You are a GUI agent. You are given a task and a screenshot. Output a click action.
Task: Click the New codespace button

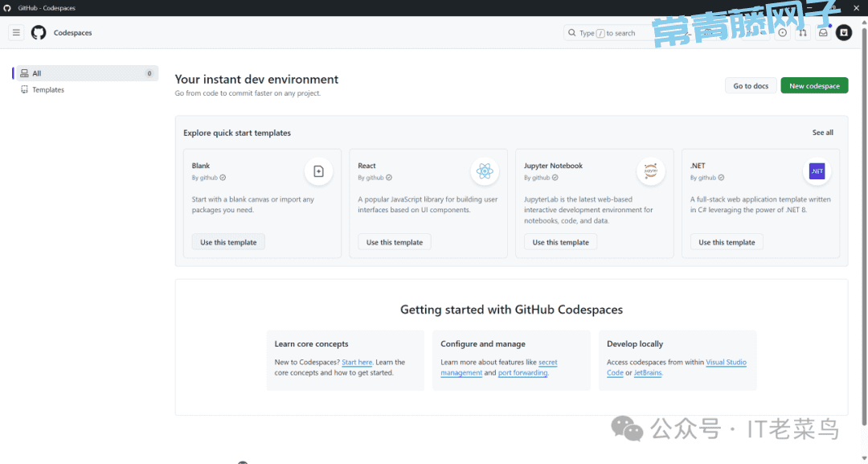click(814, 86)
